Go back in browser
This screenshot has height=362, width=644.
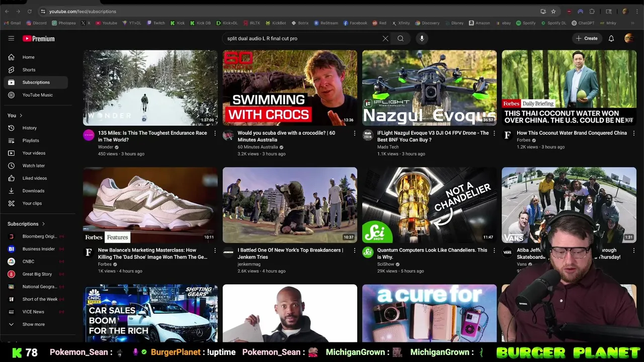coord(7,11)
